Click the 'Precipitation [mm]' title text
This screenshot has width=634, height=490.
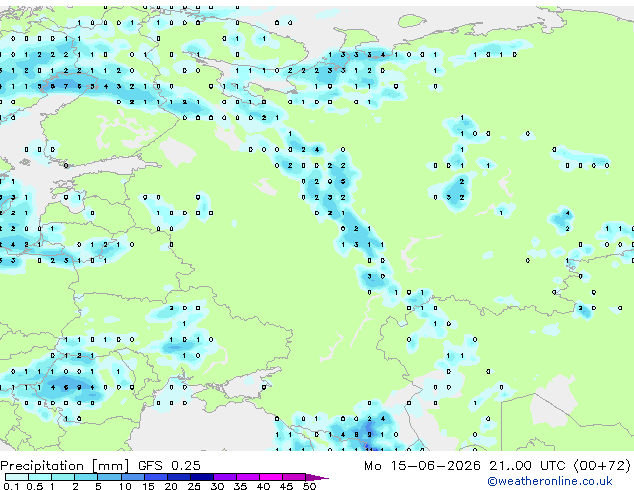pos(65,466)
